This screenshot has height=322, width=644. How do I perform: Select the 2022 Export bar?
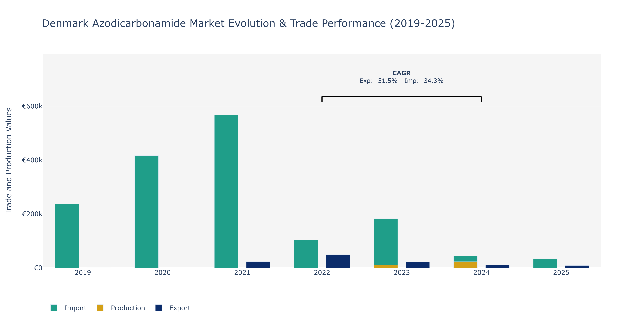[x=338, y=261]
